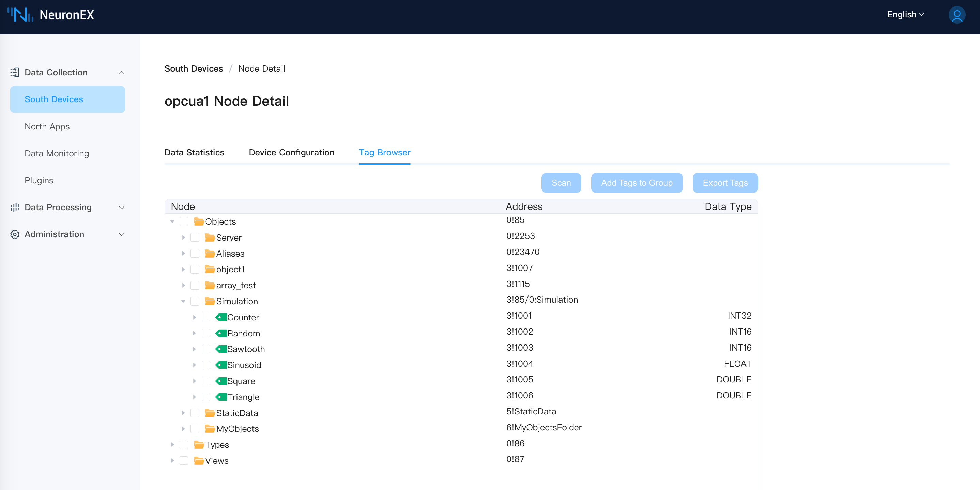This screenshot has height=490, width=980.
Task: Open the English language dropdown
Action: (905, 14)
